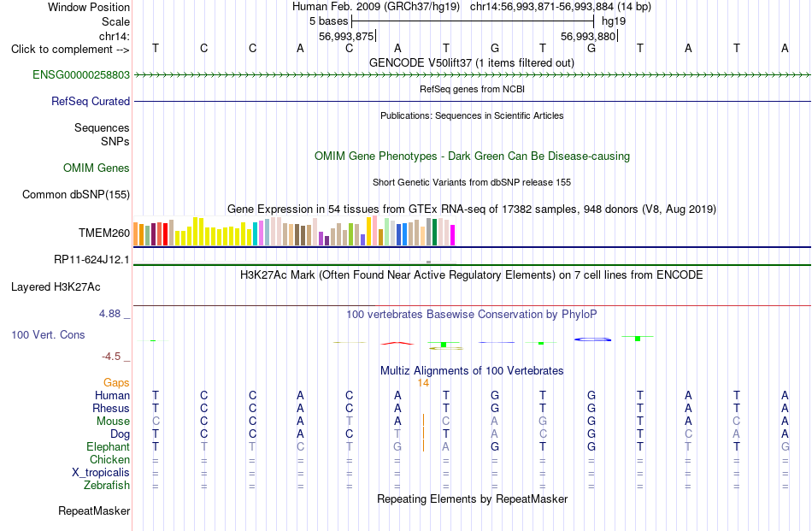Click the -4.5 PhyloP lower limit value
The height and width of the screenshot is (531, 812).
[111, 356]
